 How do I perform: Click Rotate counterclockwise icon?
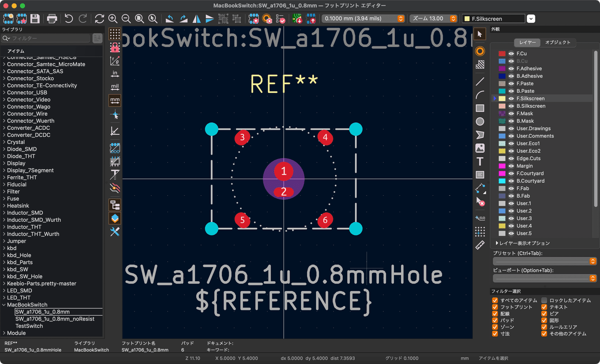pyautogui.click(x=170, y=18)
